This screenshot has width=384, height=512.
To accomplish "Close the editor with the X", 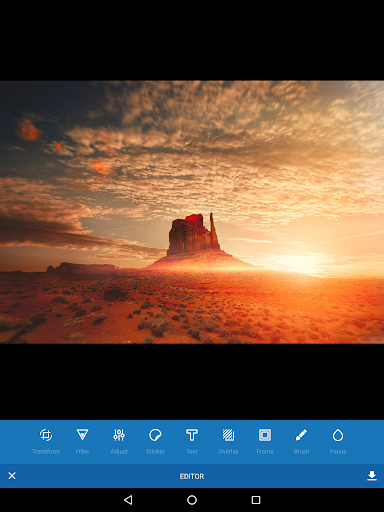I will point(12,476).
